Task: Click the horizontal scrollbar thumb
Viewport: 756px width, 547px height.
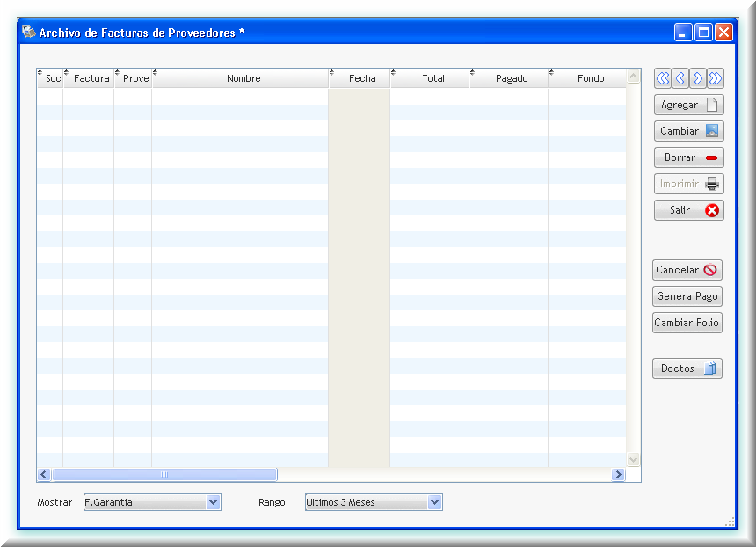Action: tap(164, 475)
